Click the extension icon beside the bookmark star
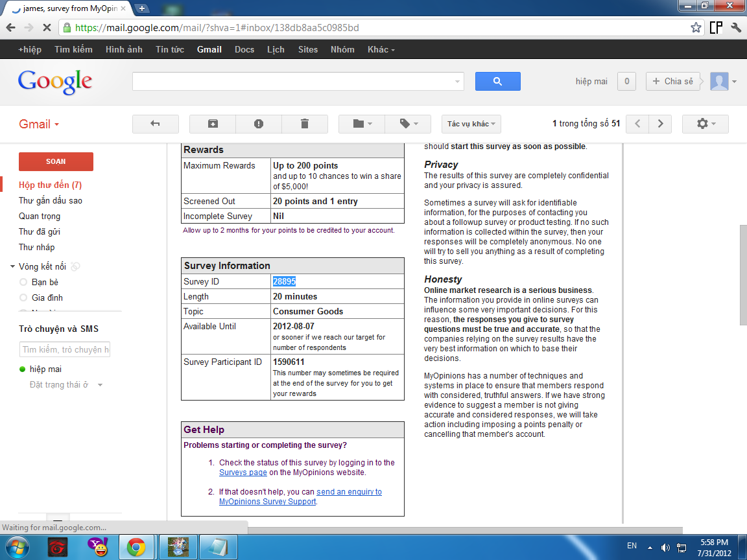 tap(716, 28)
